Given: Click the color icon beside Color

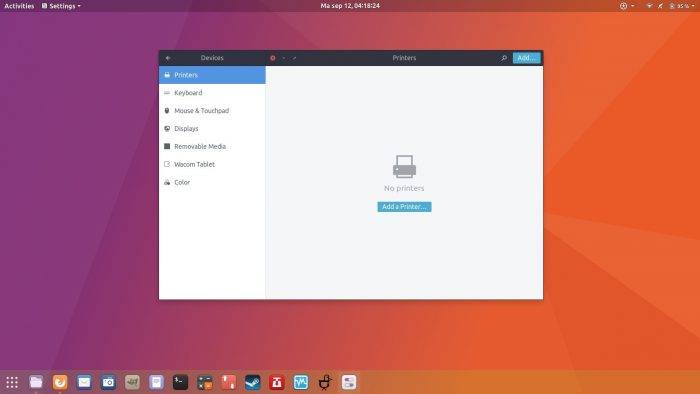Looking at the screenshot, I should coord(167,182).
